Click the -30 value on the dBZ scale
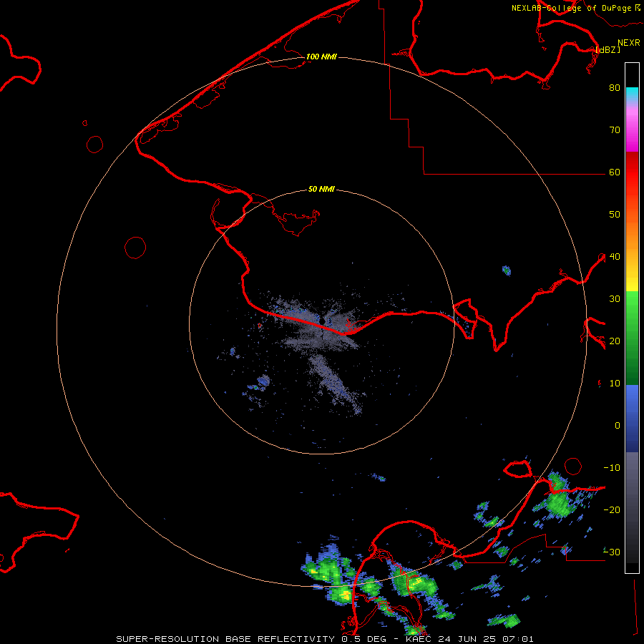This screenshot has width=644, height=644. [x=612, y=552]
